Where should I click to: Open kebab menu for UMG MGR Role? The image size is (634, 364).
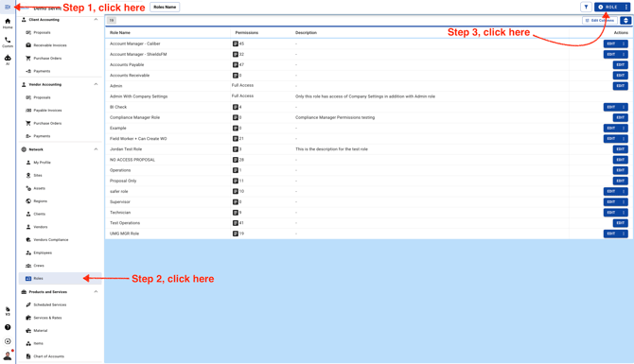pyautogui.click(x=624, y=234)
